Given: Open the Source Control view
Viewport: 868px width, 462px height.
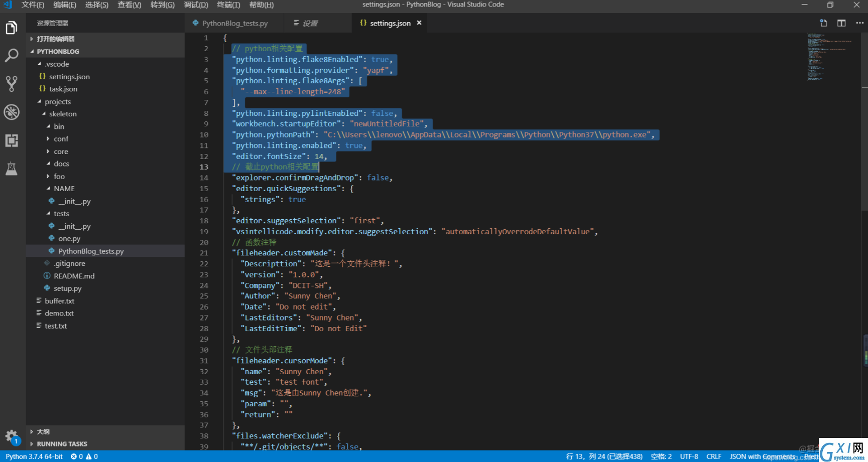Looking at the screenshot, I should [x=12, y=83].
